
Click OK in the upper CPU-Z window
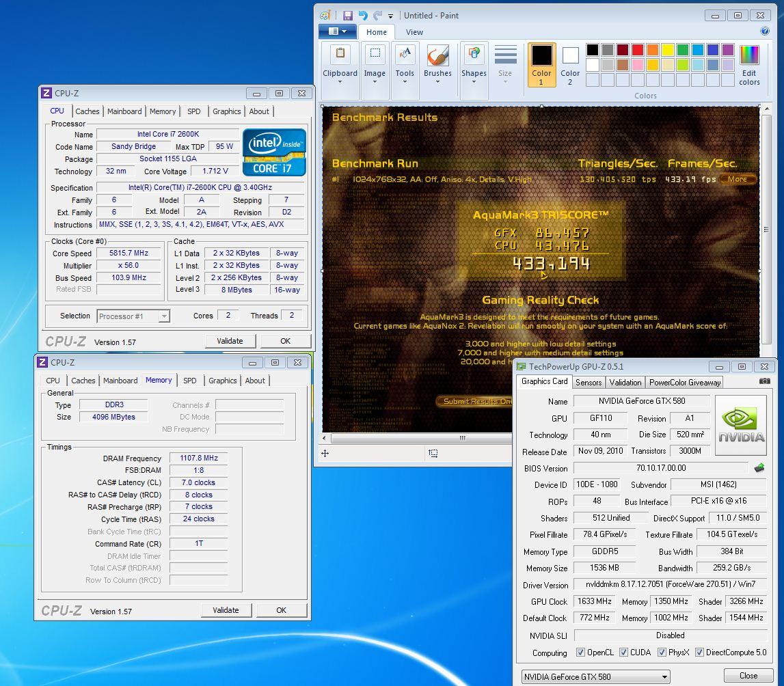tap(286, 341)
